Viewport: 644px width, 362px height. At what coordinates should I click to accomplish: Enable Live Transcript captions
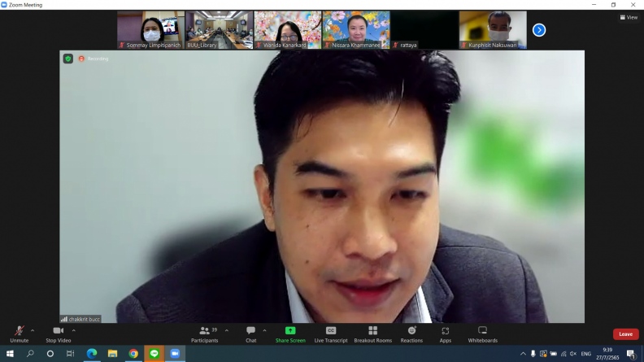[331, 334]
